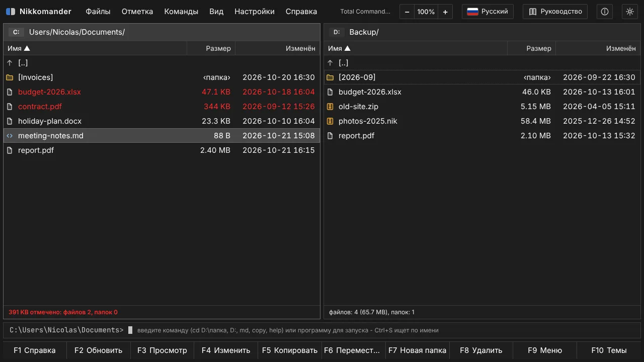Open the Команды menu

click(x=181, y=12)
